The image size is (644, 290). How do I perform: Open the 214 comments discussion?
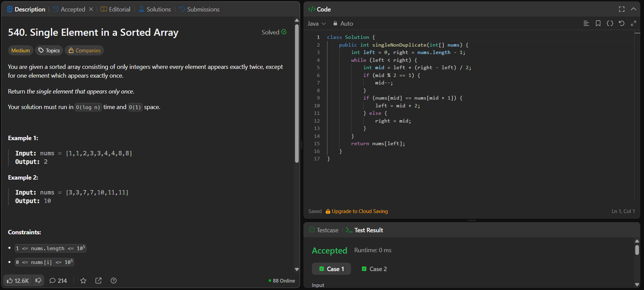coord(58,280)
